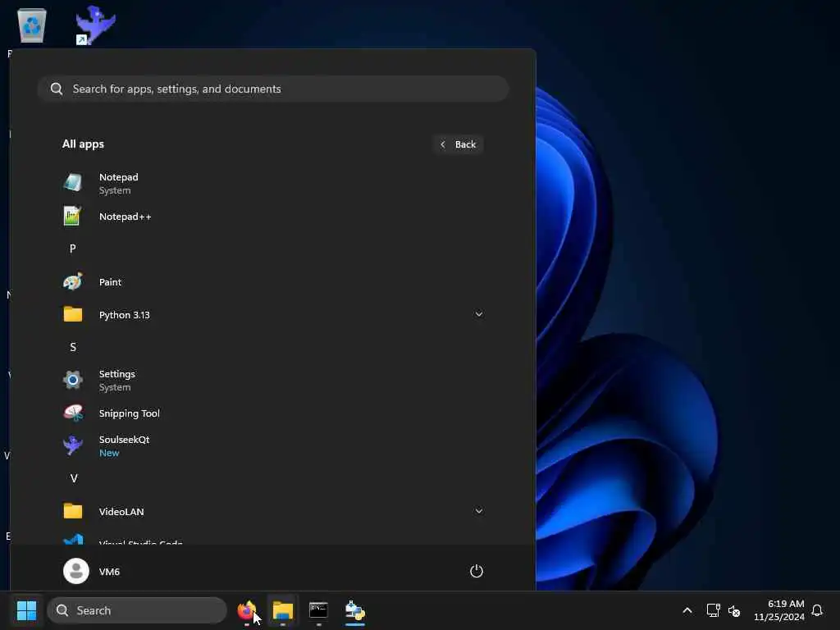Click the Windows Start button

coord(26,610)
